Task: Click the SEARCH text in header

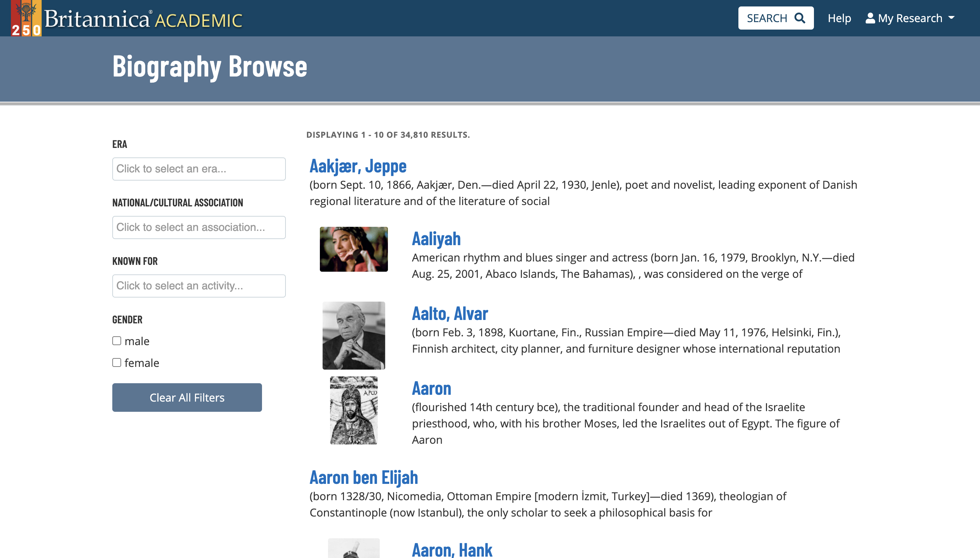Action: pyautogui.click(x=767, y=18)
